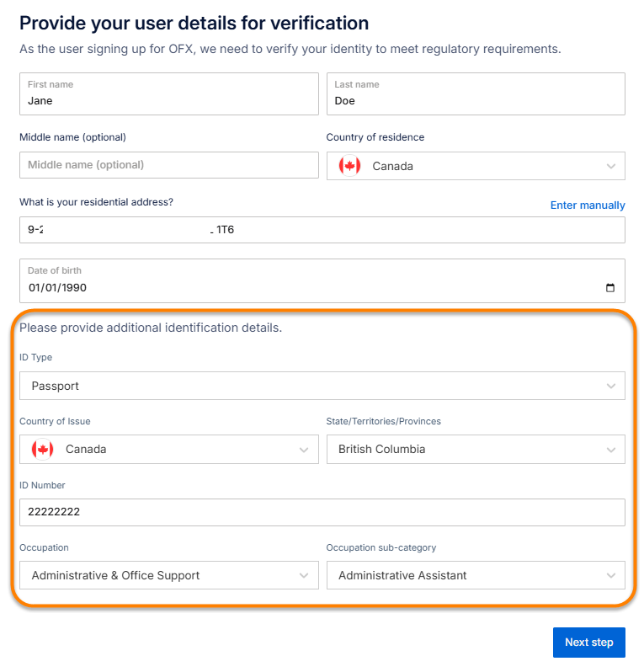
Task: Focus the Middle name optional field
Action: coord(168,165)
